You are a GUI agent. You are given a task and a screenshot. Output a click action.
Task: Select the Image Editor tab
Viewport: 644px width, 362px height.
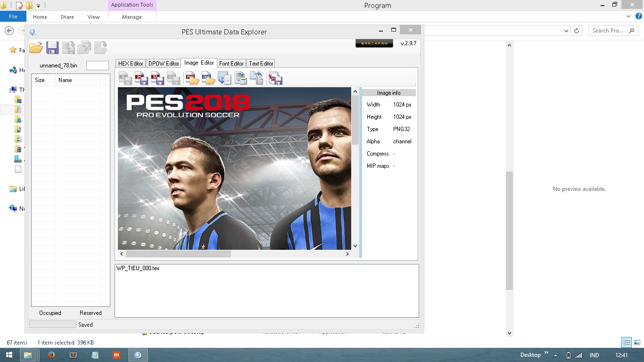tap(199, 63)
